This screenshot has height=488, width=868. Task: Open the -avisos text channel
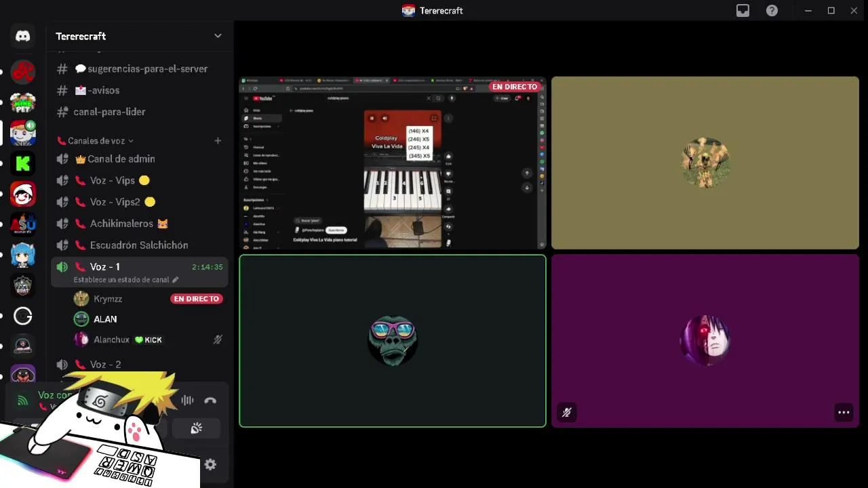(139, 90)
